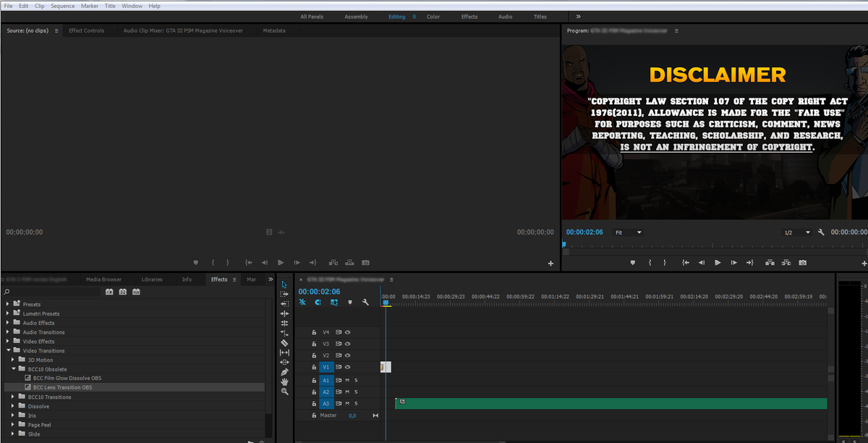This screenshot has width=868, height=443.
Task: Expand the Lumetri Presets folder
Action: coord(8,313)
